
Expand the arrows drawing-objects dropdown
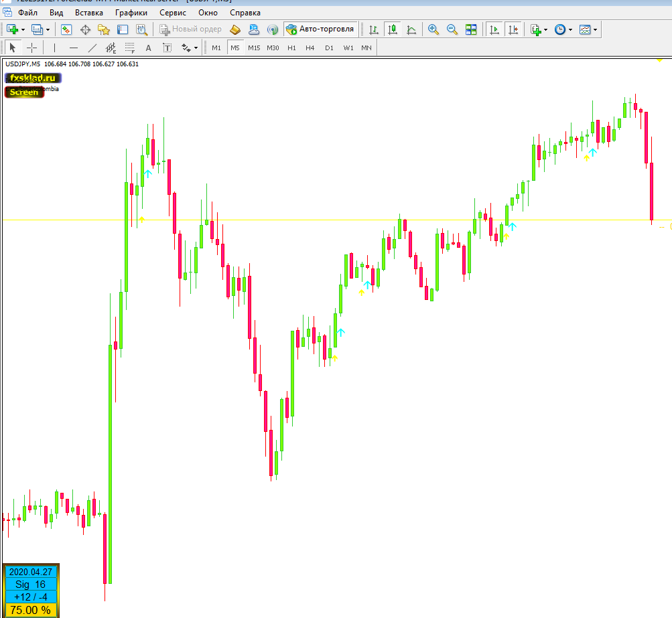(196, 48)
